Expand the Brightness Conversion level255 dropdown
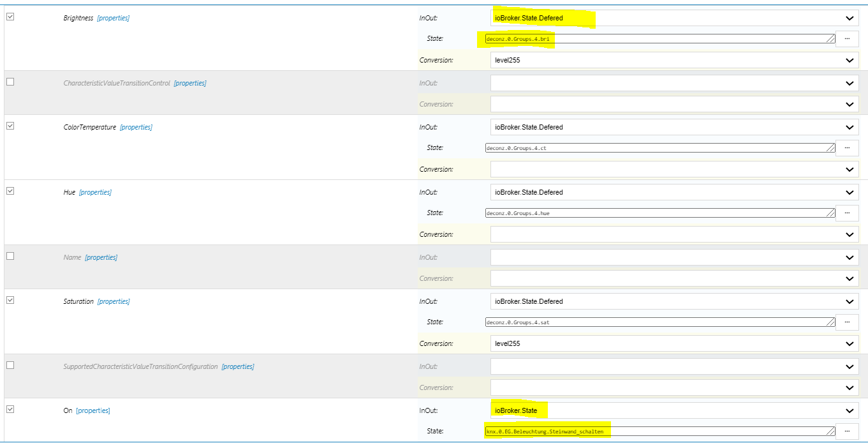 pyautogui.click(x=675, y=60)
